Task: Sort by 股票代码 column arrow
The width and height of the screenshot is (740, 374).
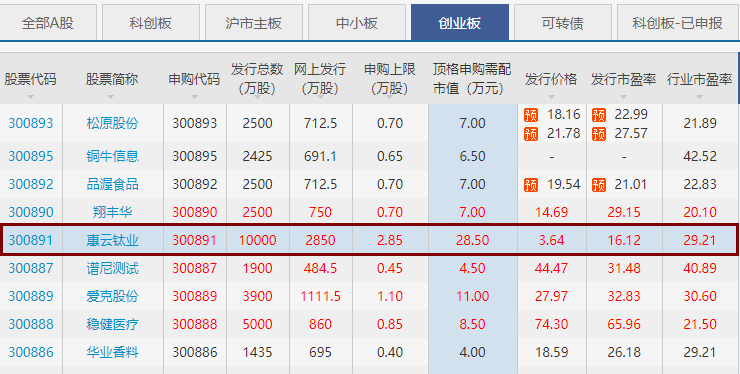Action: click(x=31, y=97)
